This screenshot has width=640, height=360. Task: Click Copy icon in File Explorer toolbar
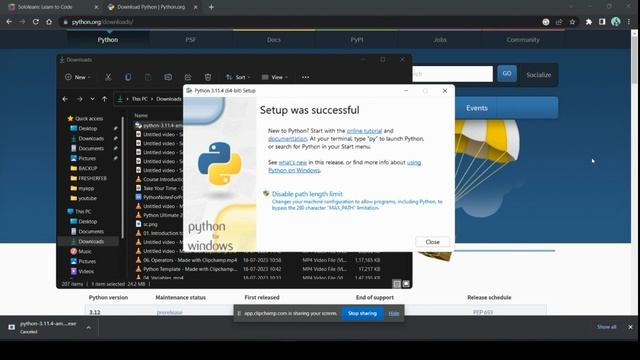point(128,77)
